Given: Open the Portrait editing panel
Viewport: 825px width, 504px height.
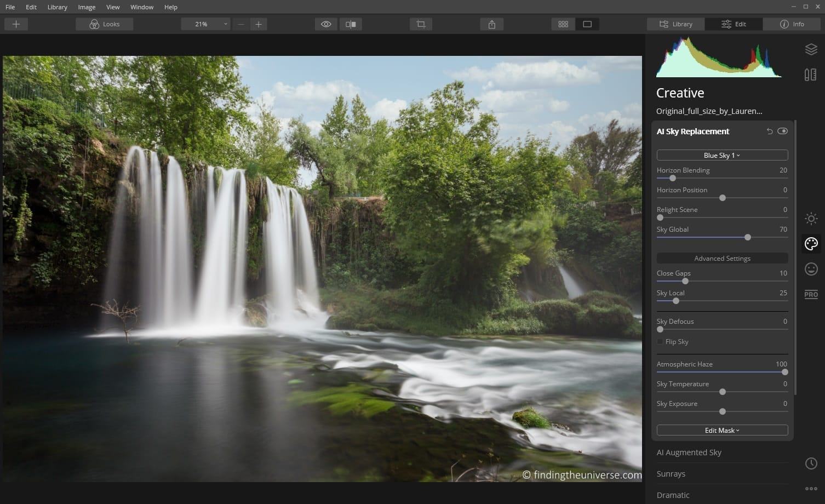Looking at the screenshot, I should [x=811, y=268].
